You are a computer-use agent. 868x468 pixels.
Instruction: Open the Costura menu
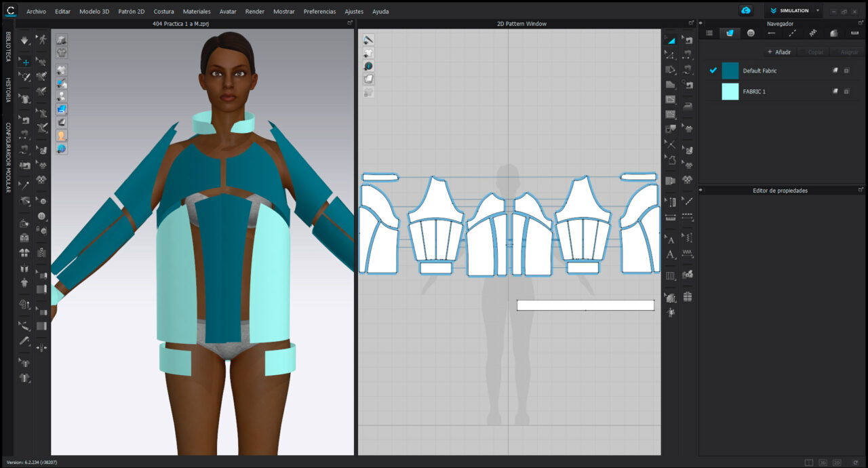[163, 11]
